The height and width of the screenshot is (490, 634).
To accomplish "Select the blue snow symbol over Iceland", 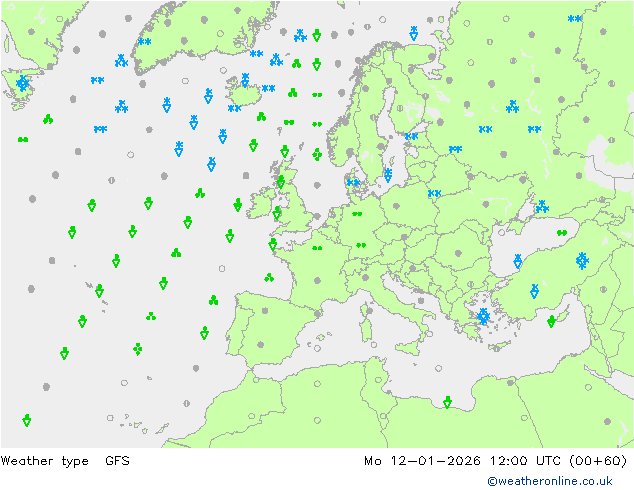I will point(245,80).
